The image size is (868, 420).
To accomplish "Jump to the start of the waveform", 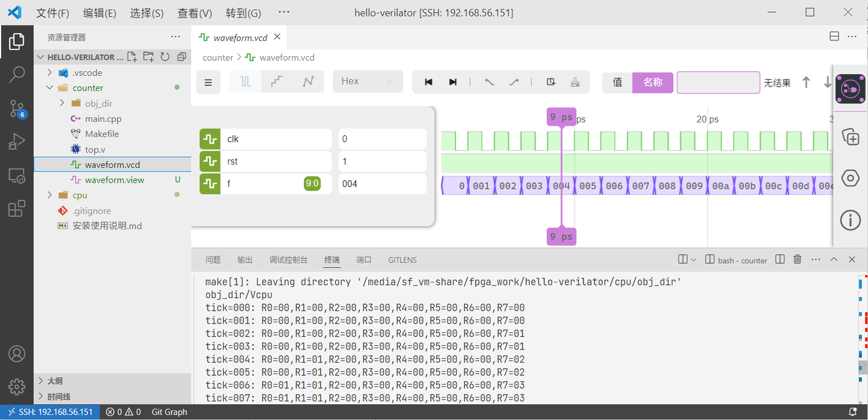I will point(428,82).
